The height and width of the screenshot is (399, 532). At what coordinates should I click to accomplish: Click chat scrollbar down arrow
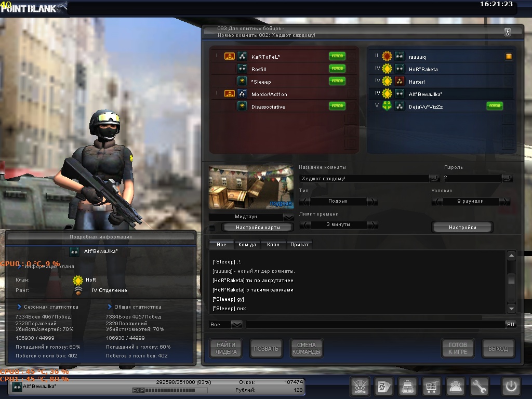click(511, 309)
